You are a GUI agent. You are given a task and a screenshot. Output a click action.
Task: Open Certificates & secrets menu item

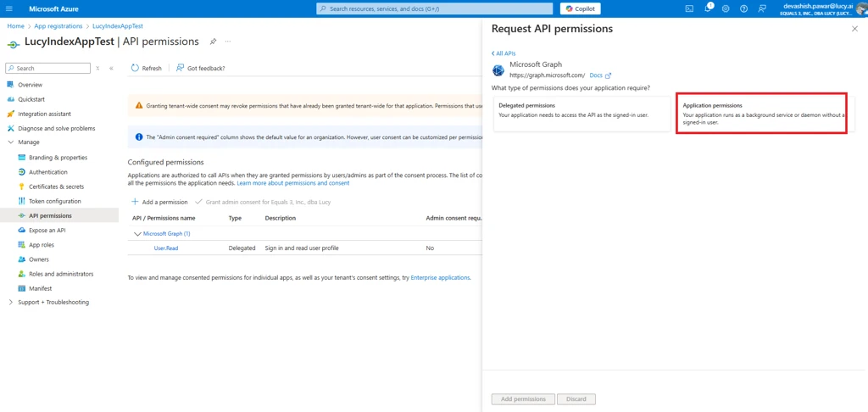click(56, 187)
